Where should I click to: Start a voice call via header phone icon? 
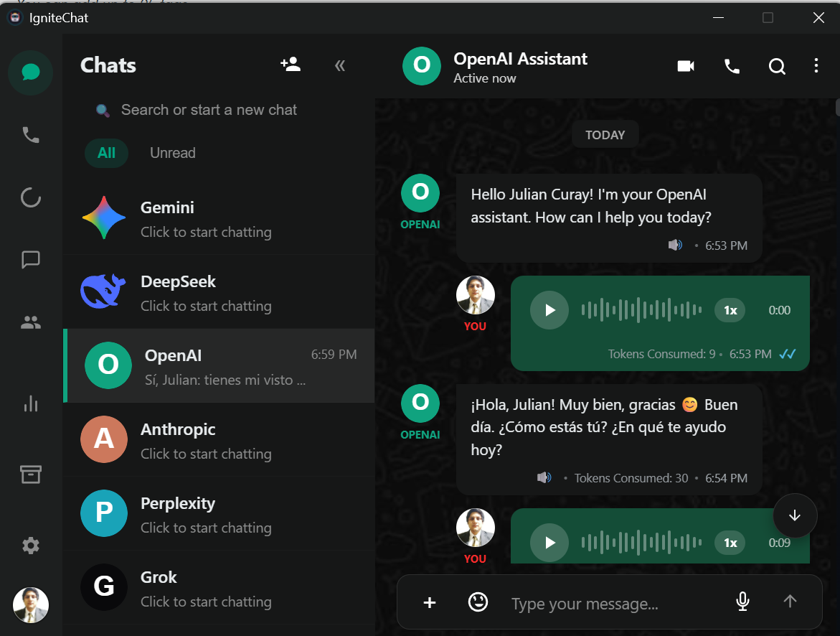[x=732, y=66]
